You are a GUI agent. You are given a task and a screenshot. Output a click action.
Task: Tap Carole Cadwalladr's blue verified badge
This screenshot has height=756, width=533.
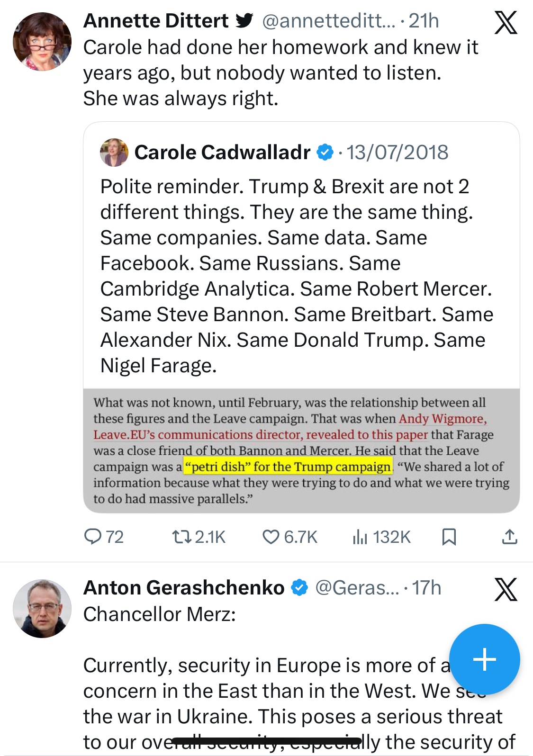(x=325, y=153)
